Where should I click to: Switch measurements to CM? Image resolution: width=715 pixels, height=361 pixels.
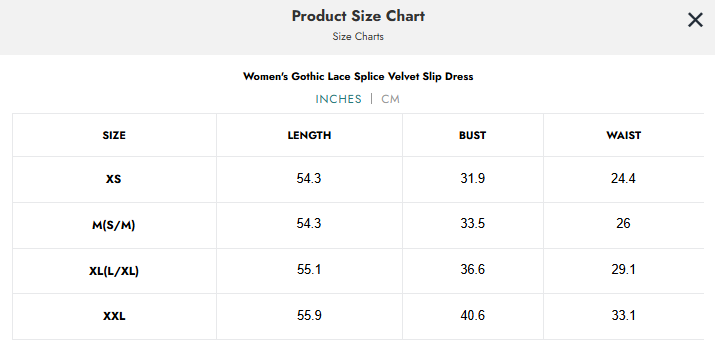click(x=390, y=99)
